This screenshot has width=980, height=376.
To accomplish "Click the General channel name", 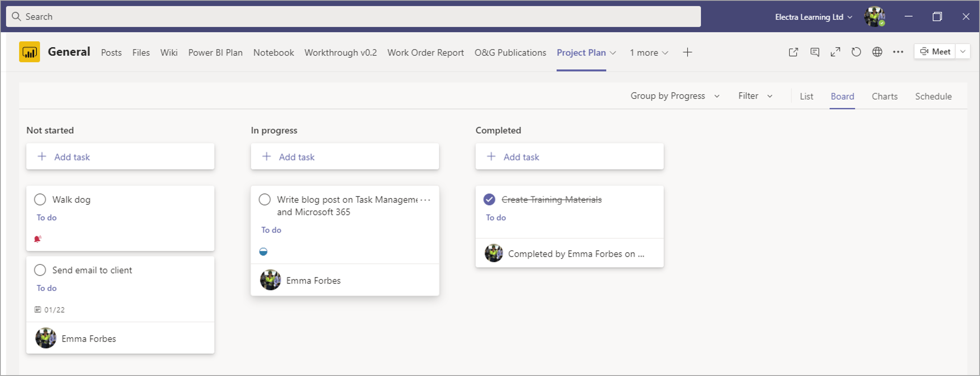I will [69, 52].
